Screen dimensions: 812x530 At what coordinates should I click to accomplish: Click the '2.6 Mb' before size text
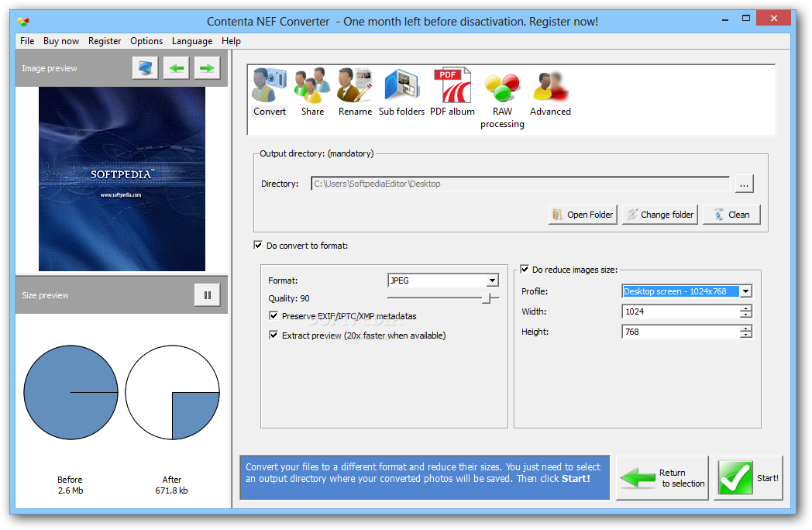tap(71, 490)
